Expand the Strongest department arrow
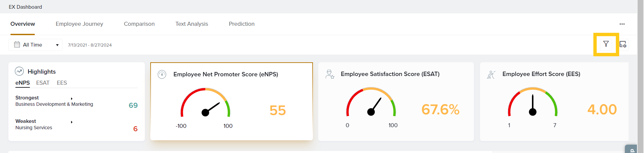This screenshot has height=153, width=644. coord(72,98)
